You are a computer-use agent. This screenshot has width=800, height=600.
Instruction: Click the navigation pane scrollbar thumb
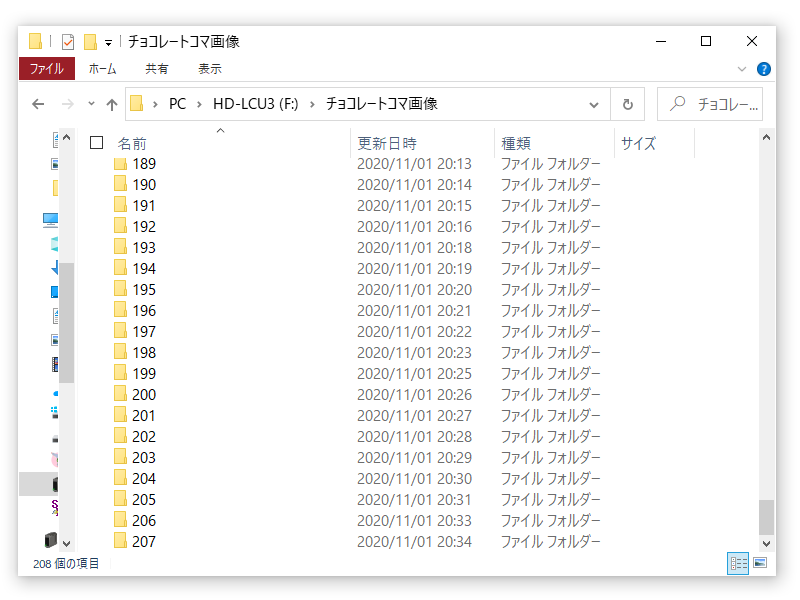(66, 323)
